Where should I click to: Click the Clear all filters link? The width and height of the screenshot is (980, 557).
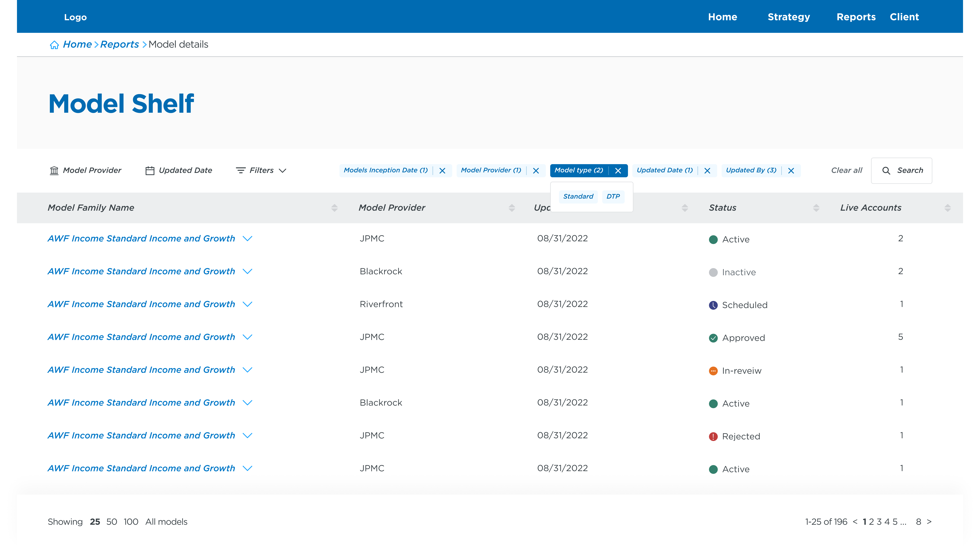[x=846, y=171]
